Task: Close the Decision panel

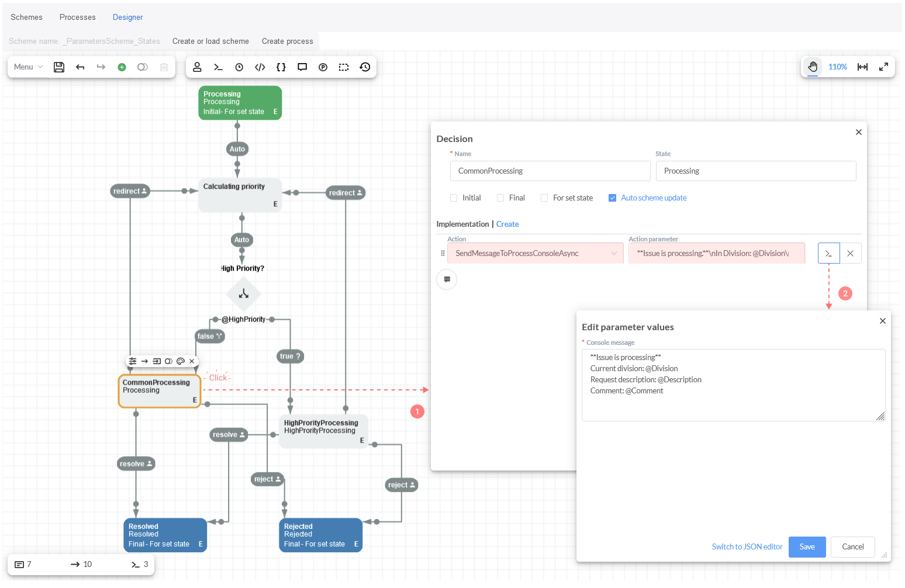Action: [859, 132]
